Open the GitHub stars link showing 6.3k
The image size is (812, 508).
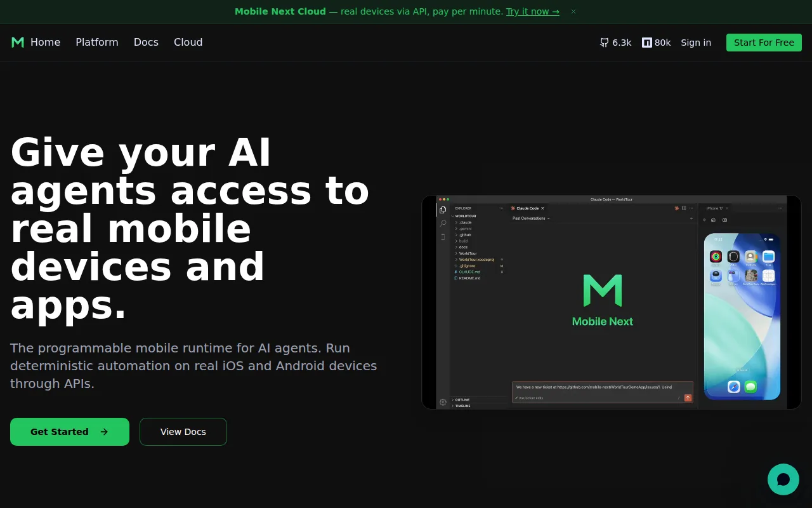point(615,43)
